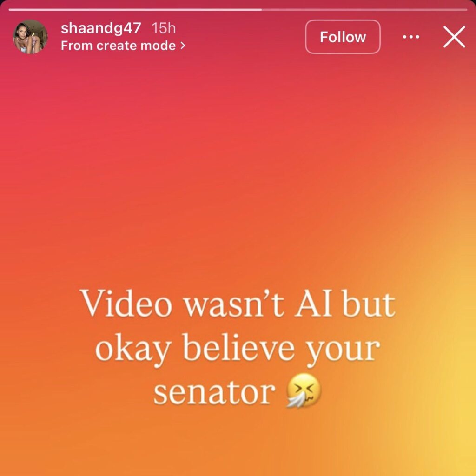Viewport: 476px width, 476px height.
Task: Click the text line Video wasn't AI but
Action: pos(238,304)
